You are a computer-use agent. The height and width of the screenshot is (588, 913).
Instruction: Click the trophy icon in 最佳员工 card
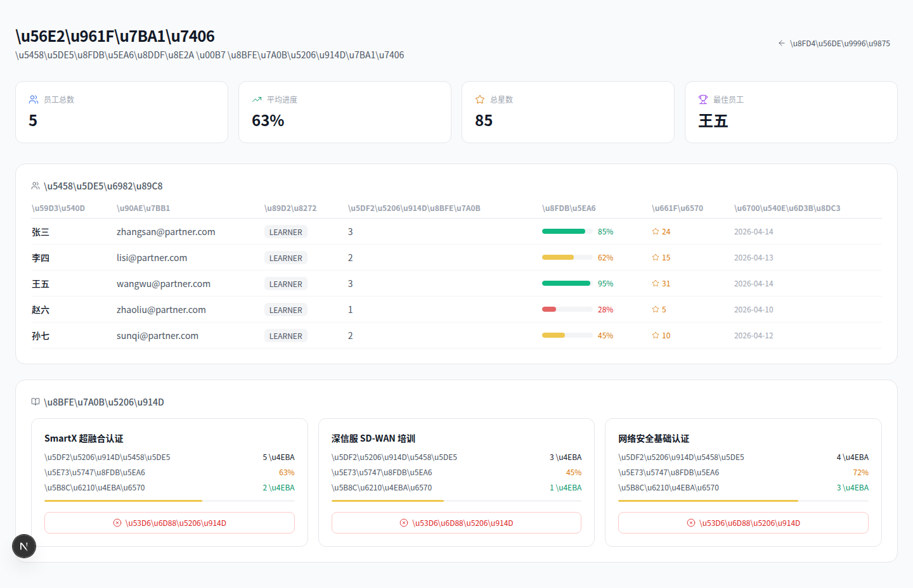tap(703, 99)
